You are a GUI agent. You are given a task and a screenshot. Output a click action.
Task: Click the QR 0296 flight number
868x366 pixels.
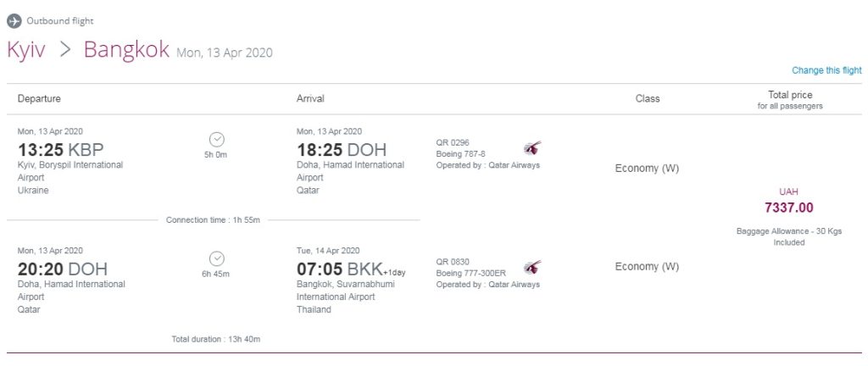coord(453,144)
